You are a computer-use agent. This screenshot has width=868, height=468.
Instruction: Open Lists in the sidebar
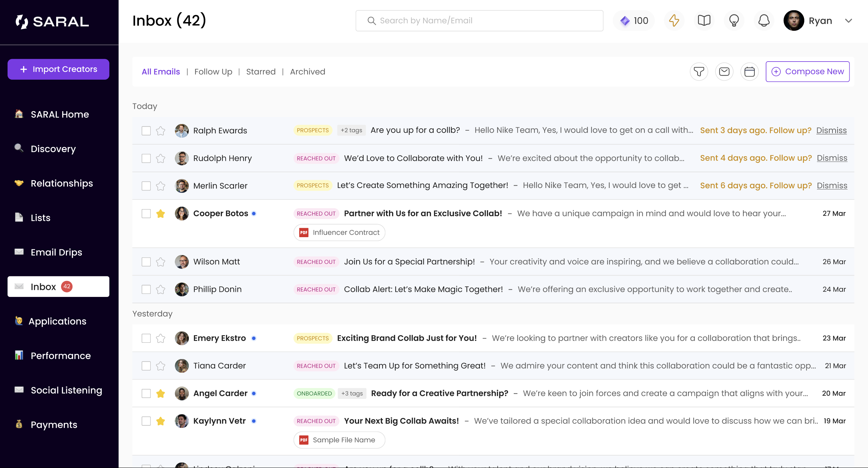coord(58,218)
